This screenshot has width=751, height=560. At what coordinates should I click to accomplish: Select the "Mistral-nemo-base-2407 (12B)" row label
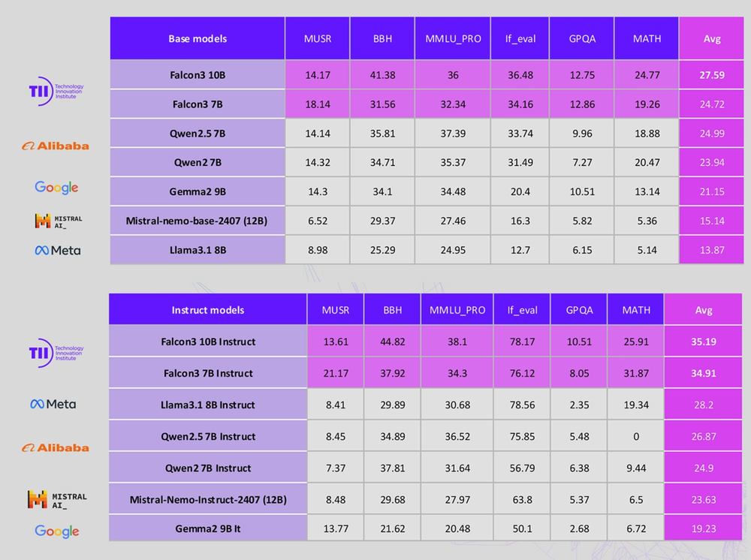(x=198, y=221)
